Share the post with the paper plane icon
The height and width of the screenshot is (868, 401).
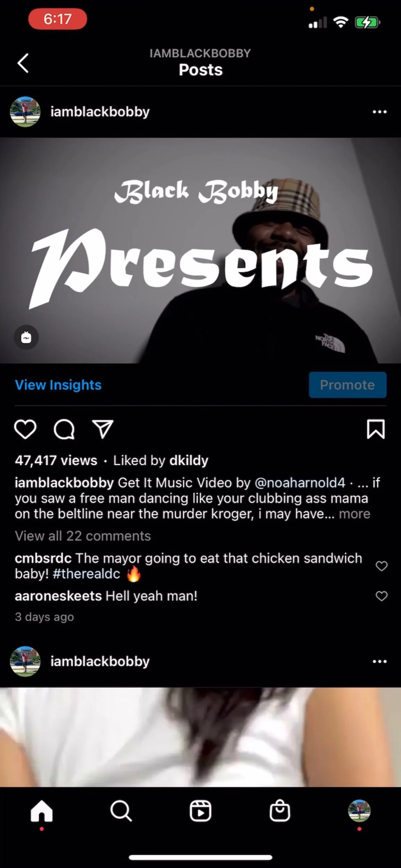[x=103, y=429]
